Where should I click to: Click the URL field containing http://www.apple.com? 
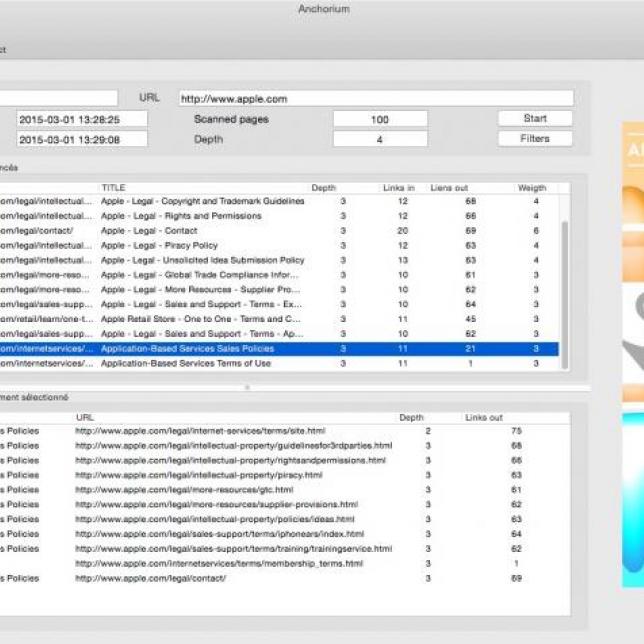[376, 98]
